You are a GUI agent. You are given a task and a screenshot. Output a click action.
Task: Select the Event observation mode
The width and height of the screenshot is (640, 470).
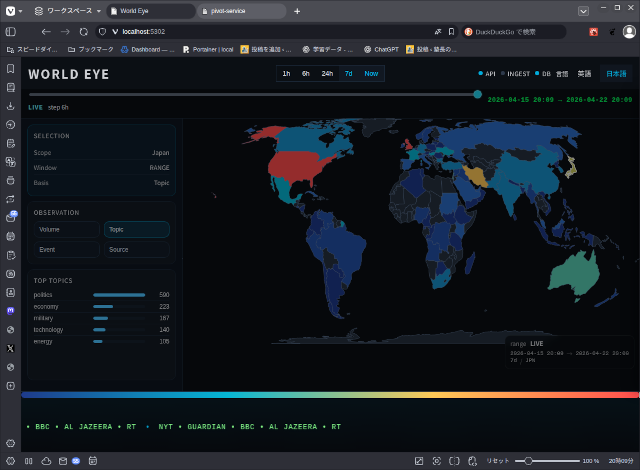[66, 249]
